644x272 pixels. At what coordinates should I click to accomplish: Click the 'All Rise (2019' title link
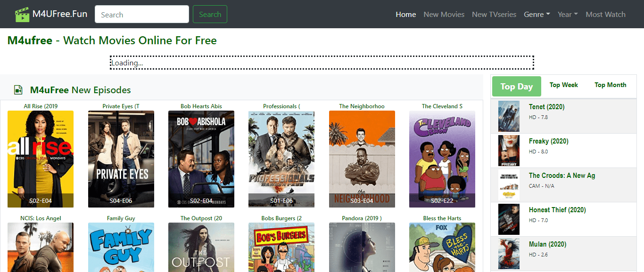pyautogui.click(x=41, y=106)
